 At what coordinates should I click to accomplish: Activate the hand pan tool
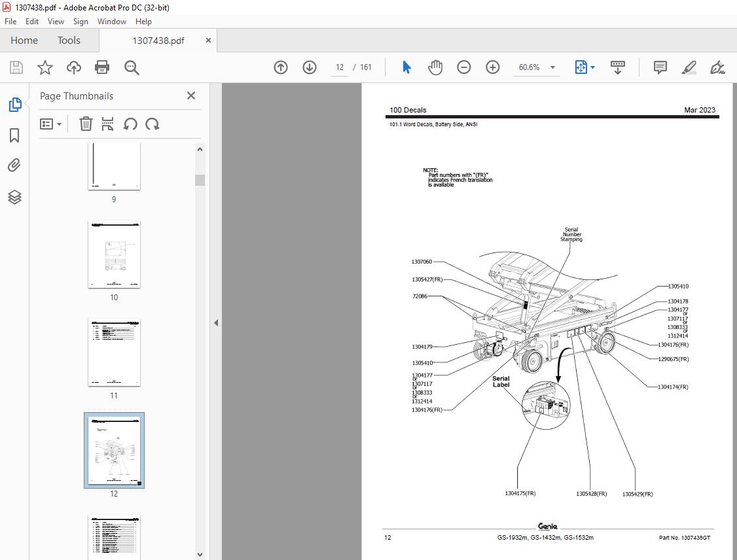point(435,67)
